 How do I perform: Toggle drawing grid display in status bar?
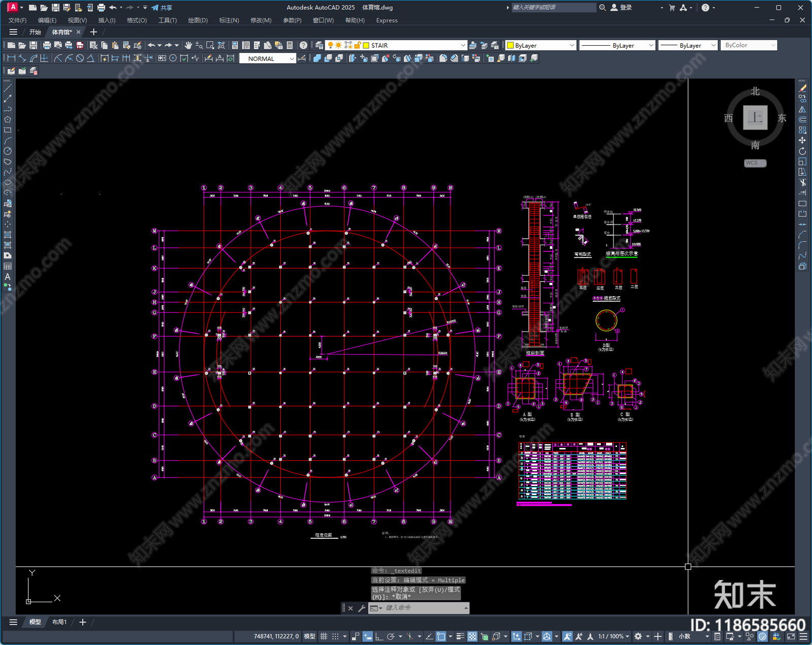pos(323,636)
